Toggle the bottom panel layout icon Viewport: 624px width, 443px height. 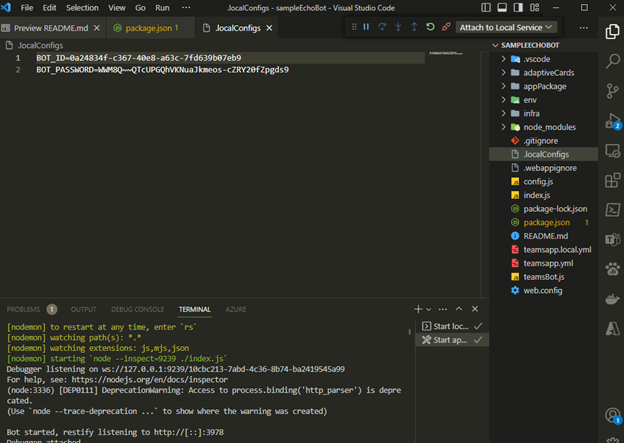click(502, 8)
